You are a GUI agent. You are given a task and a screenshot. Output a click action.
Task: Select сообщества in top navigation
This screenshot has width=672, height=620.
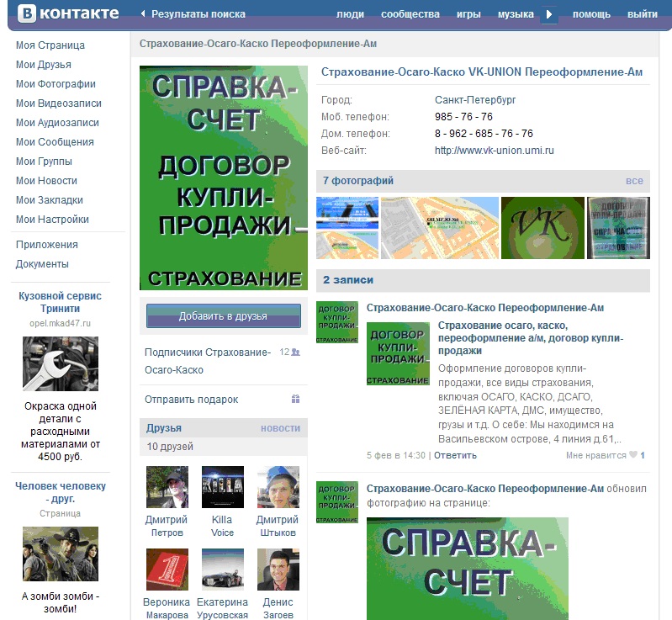coord(410,14)
